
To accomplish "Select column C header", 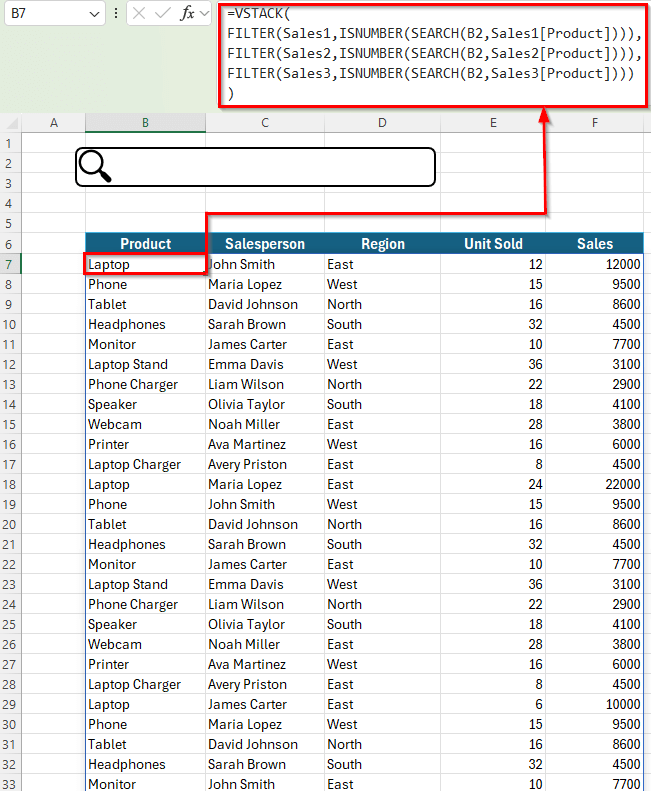I will coord(265,123).
